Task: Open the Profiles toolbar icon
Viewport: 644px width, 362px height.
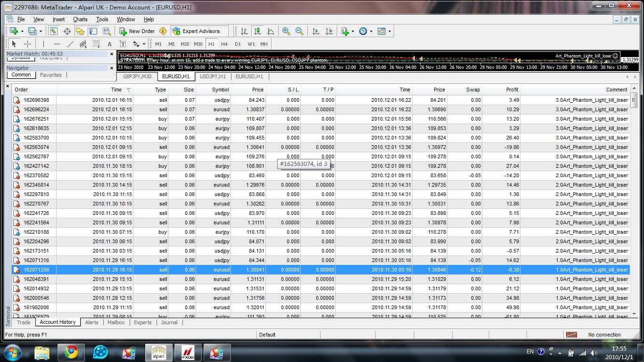Action: point(32,31)
